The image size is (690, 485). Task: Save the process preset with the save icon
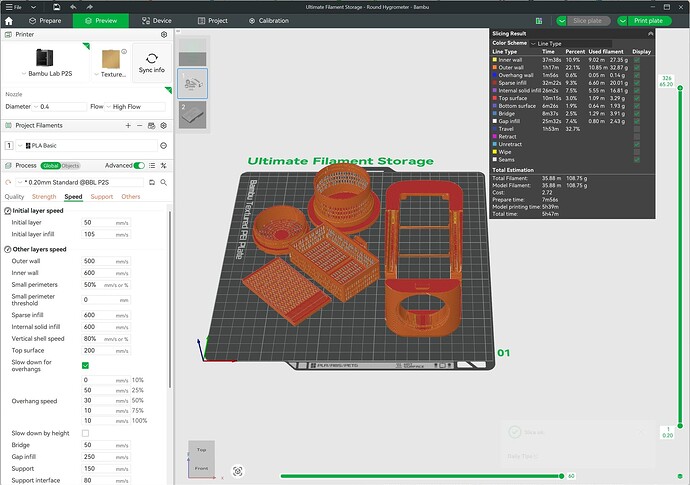pyautogui.click(x=152, y=182)
